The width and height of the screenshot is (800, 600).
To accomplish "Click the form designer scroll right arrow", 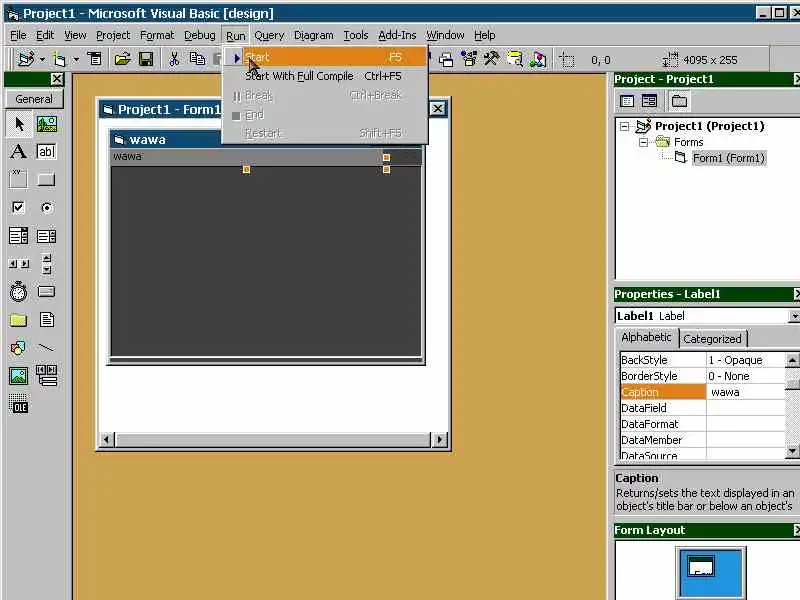I will 439,439.
